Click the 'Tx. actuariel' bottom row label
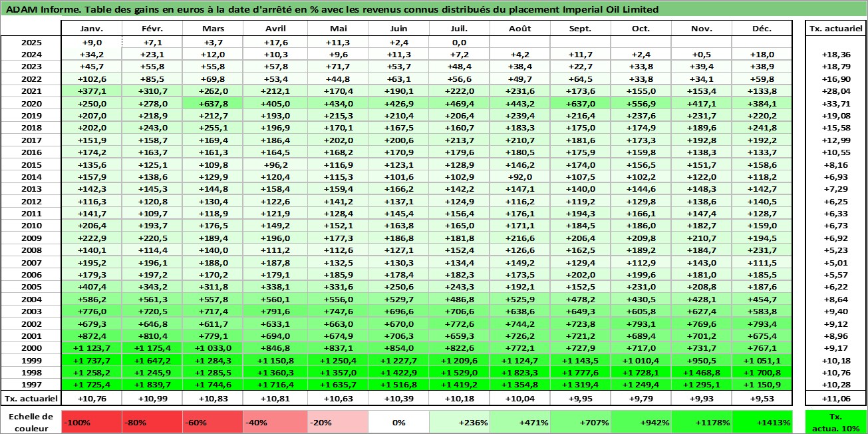868x434 pixels. click(x=31, y=398)
